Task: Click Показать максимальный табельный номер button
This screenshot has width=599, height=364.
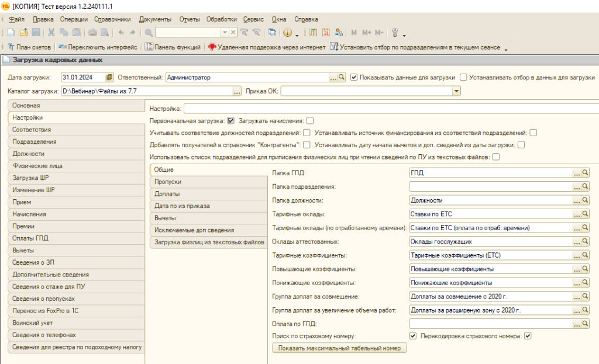Action: tap(340, 348)
